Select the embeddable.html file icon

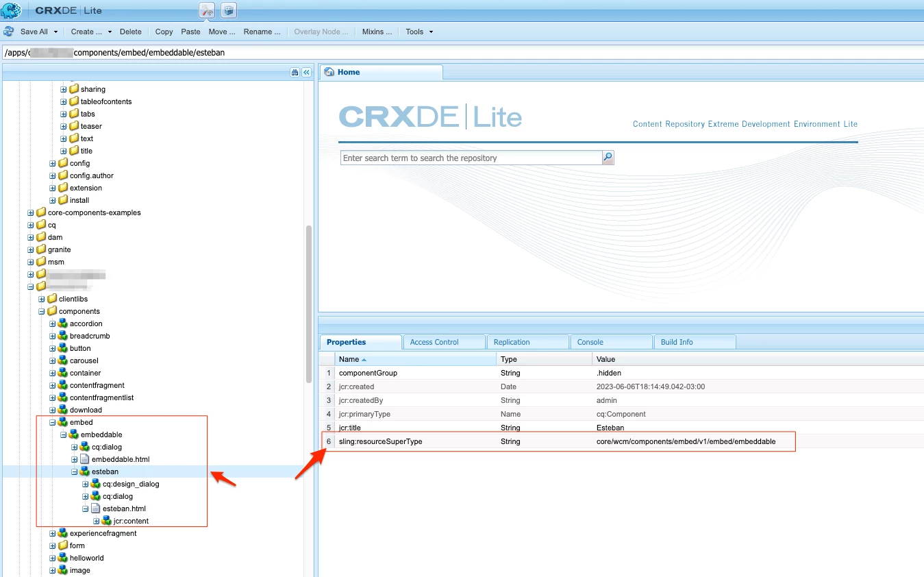click(x=85, y=459)
